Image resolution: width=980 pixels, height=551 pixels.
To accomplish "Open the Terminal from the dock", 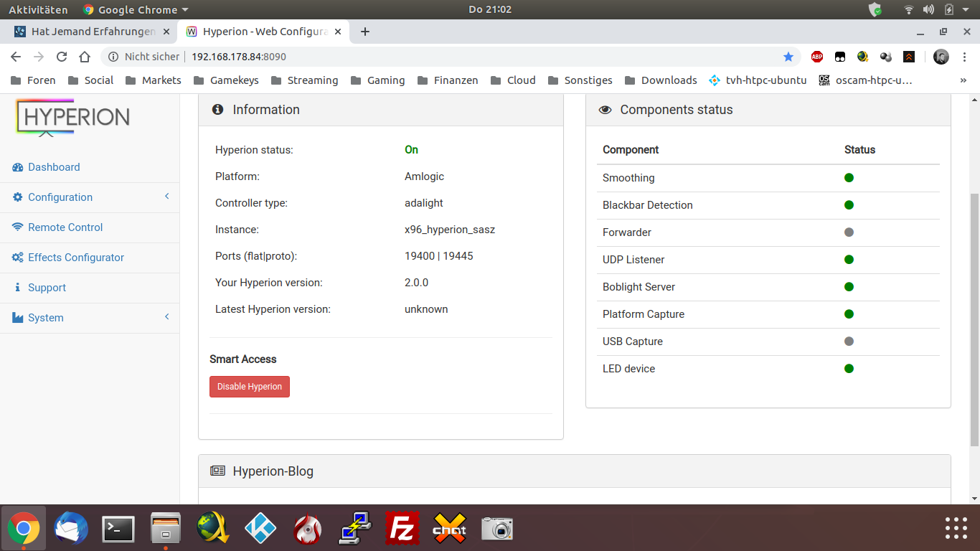I will 118,529.
